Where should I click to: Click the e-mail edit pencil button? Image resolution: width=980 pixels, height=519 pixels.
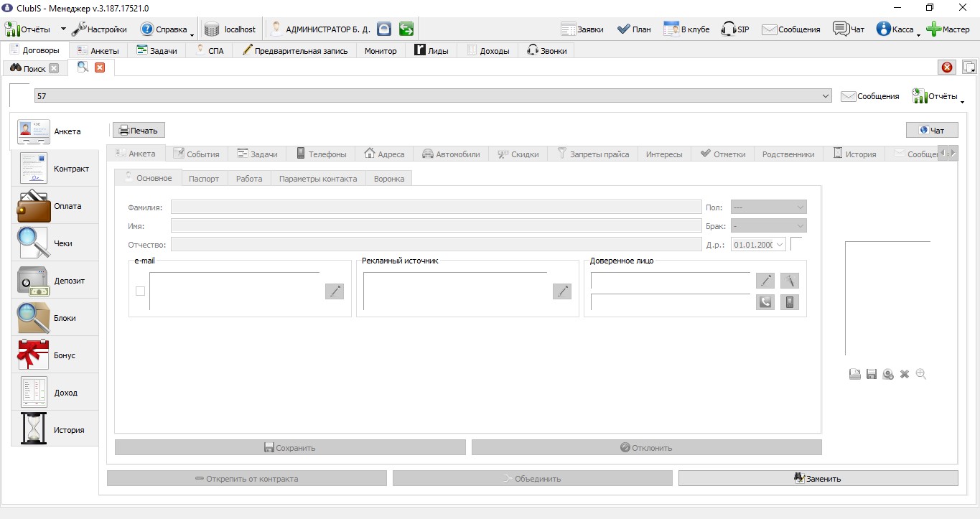(x=335, y=291)
